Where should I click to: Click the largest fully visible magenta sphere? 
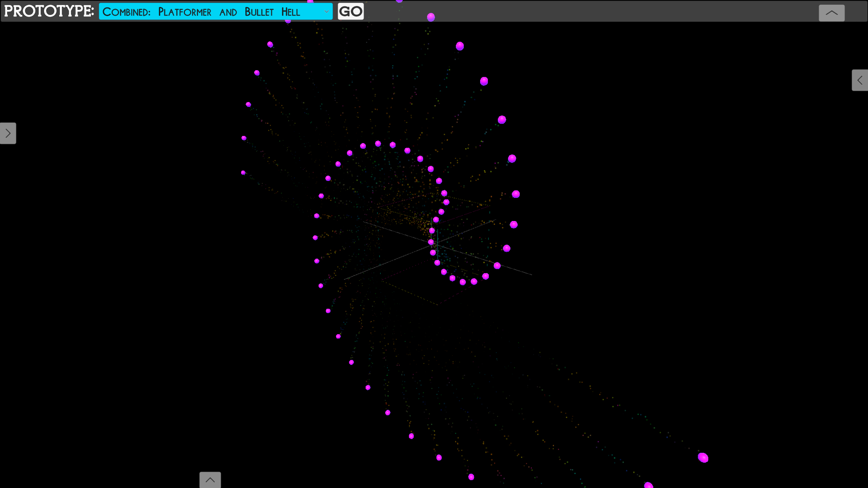[x=703, y=457]
